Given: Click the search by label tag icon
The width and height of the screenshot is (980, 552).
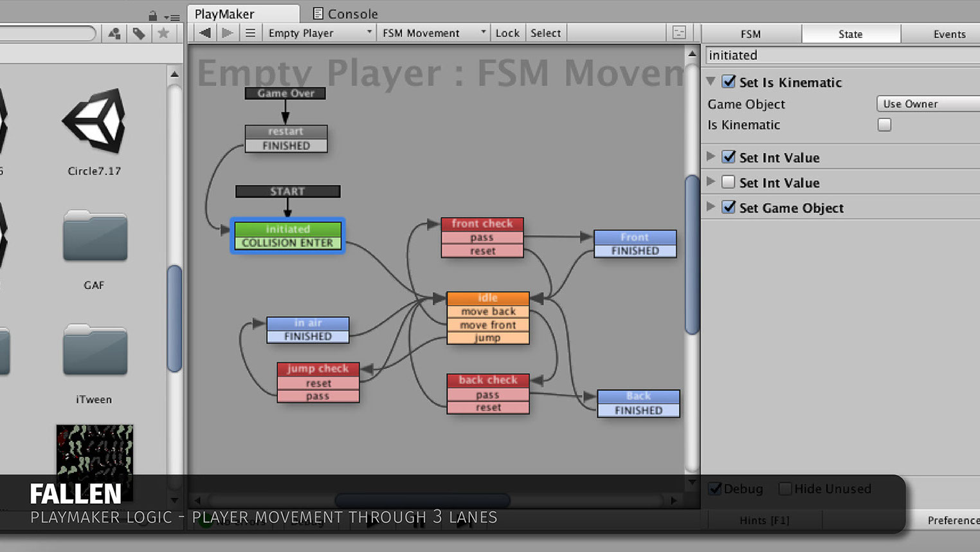Looking at the screenshot, I should pyautogui.click(x=139, y=33).
